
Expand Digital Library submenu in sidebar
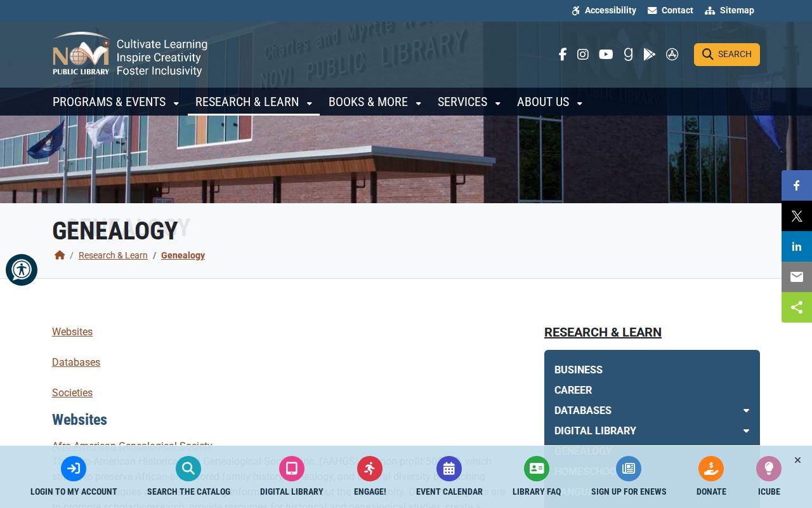click(746, 431)
